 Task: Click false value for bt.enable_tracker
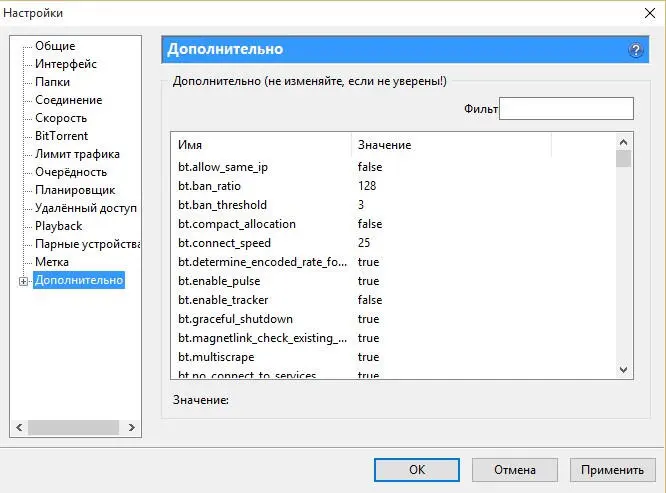370,300
